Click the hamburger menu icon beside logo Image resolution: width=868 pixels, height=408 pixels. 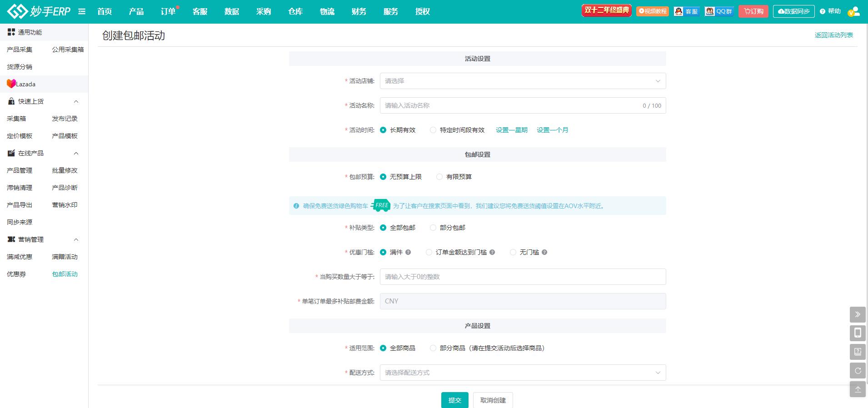[82, 11]
